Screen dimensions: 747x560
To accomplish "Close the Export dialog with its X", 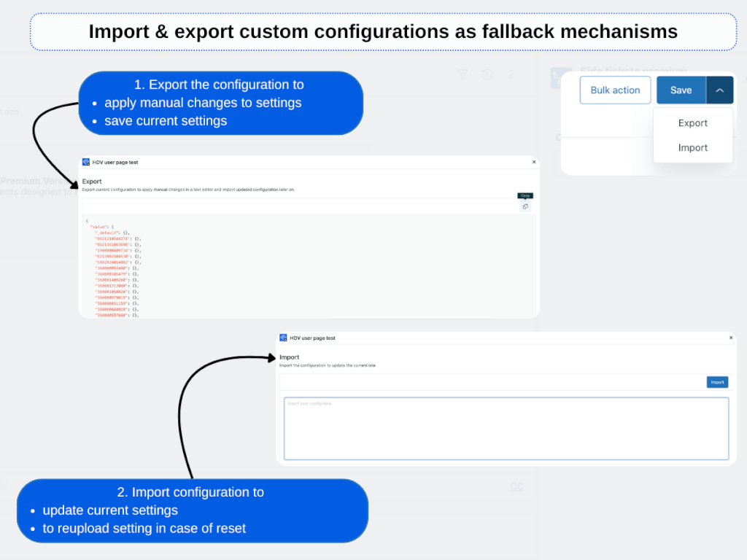I will pos(533,162).
